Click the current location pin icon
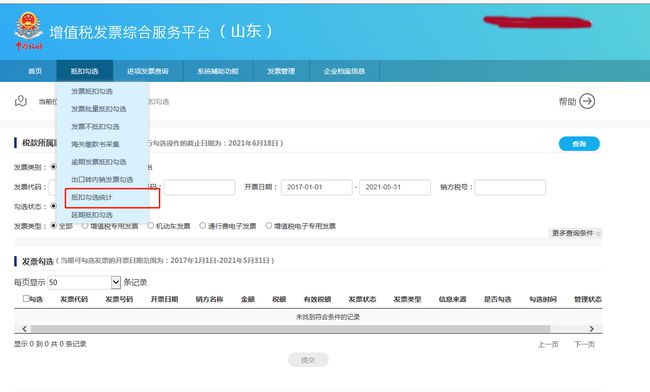 coord(21,101)
